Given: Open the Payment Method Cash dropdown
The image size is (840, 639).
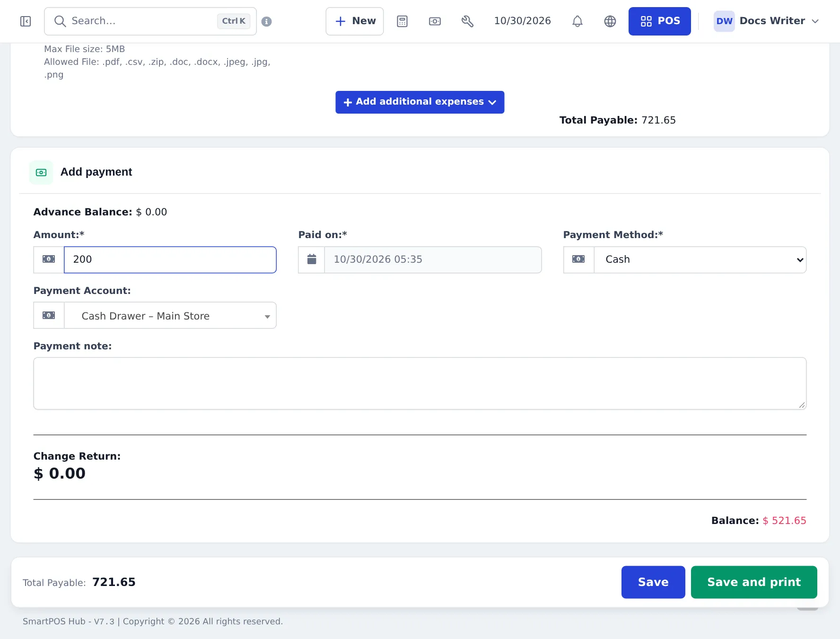Looking at the screenshot, I should point(700,260).
